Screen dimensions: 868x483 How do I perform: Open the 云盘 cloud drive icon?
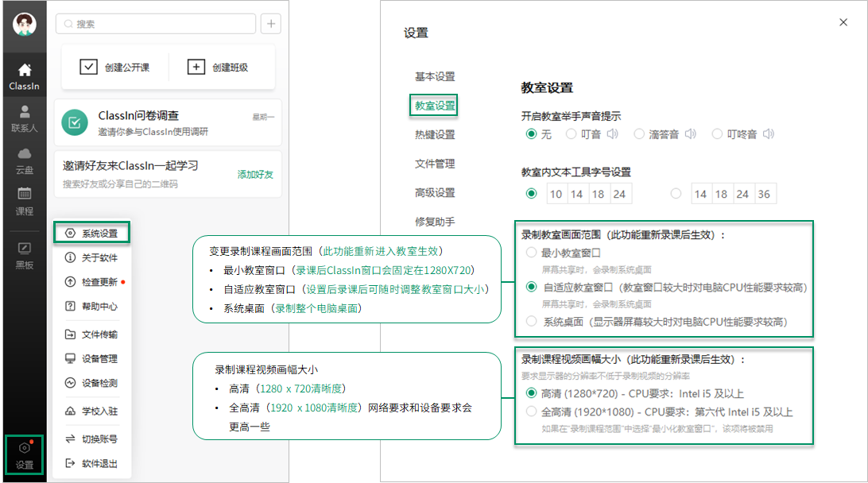point(25,160)
